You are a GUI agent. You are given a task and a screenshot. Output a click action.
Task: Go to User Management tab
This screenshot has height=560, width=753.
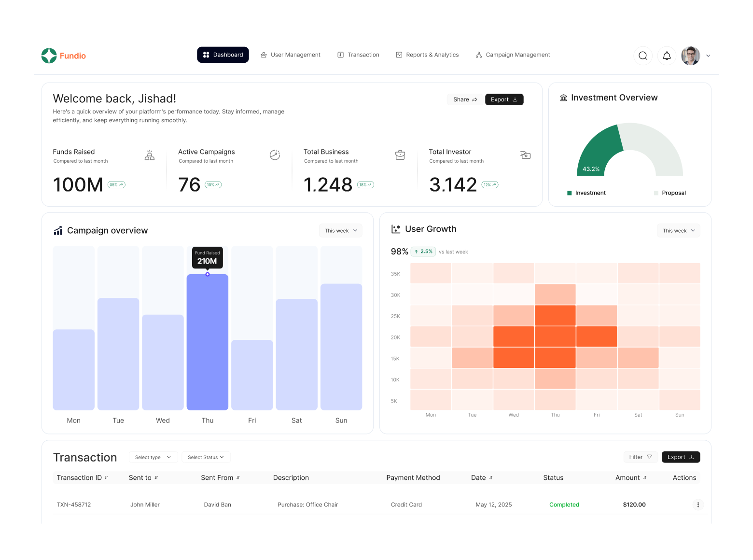coord(291,55)
